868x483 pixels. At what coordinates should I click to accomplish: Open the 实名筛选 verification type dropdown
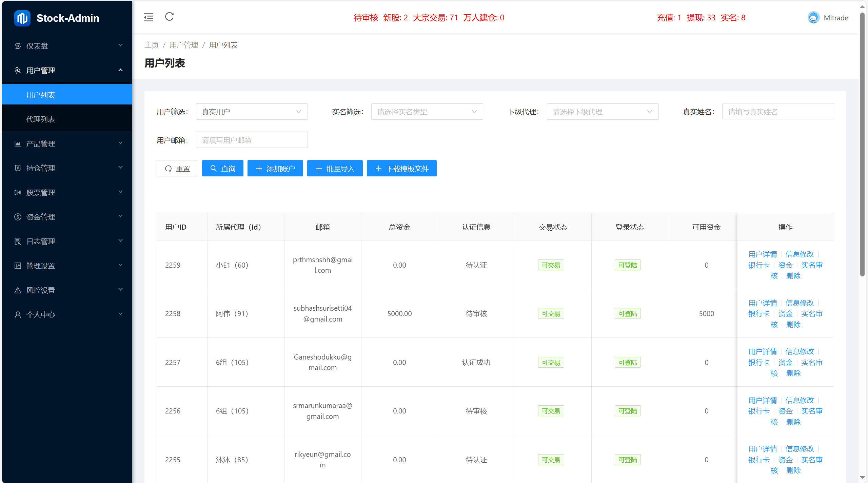coord(427,112)
